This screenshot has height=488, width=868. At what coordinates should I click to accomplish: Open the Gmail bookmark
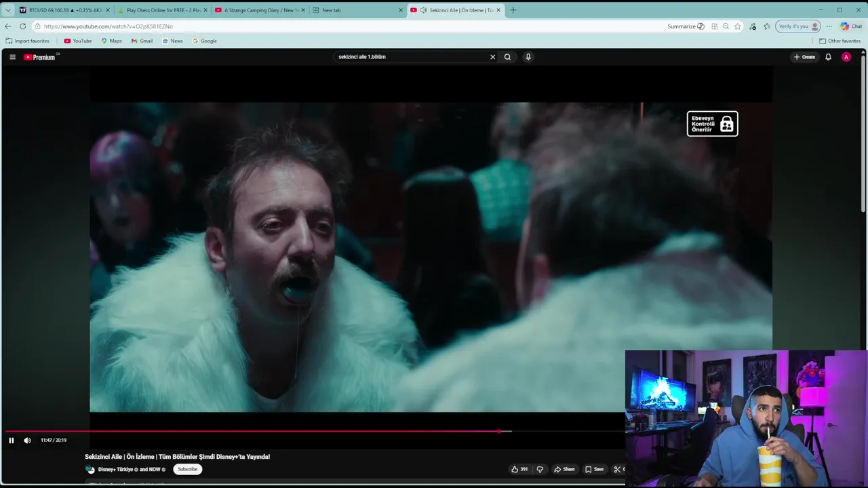click(142, 41)
